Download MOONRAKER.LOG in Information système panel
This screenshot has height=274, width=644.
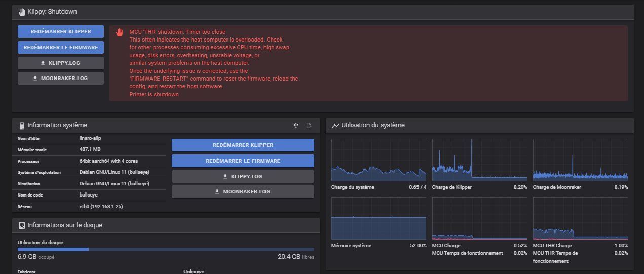coord(243,192)
